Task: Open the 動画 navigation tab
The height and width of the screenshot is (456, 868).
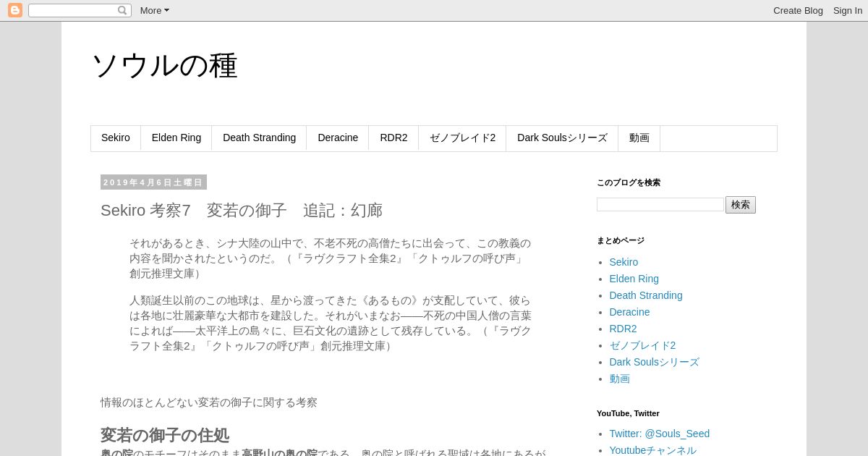Action: pos(639,138)
